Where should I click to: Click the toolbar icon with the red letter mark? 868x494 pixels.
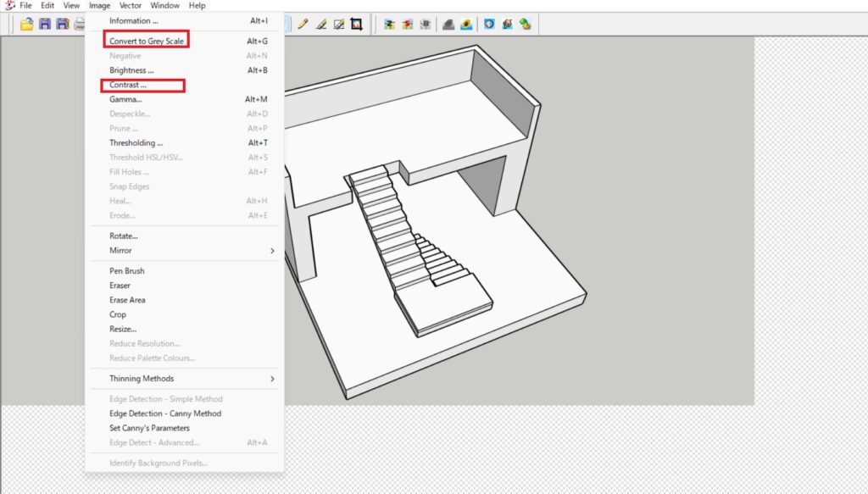point(408,25)
